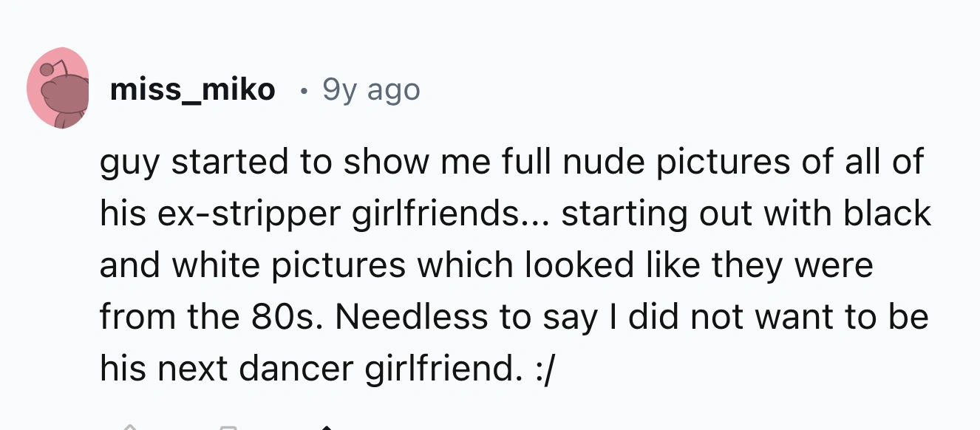
Task: Click the word 'starting' in the second line
Action: [617, 214]
